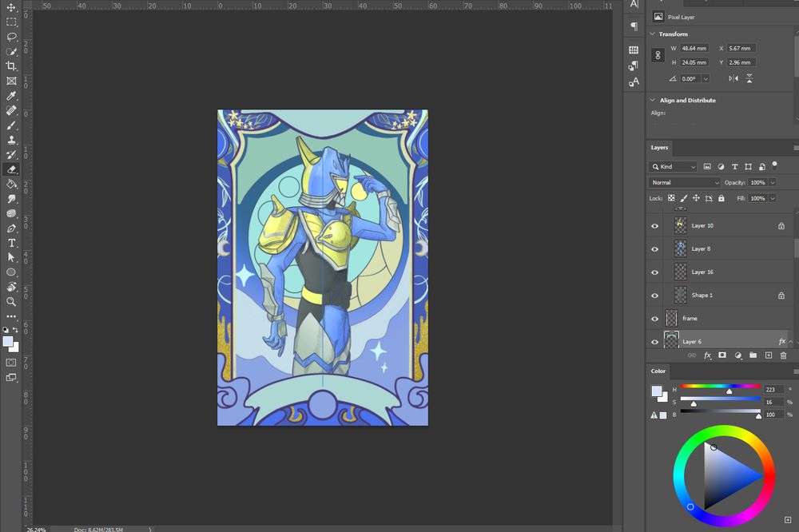Viewport: 799px width, 532px height.
Task: Click the W width input field
Action: (x=694, y=49)
